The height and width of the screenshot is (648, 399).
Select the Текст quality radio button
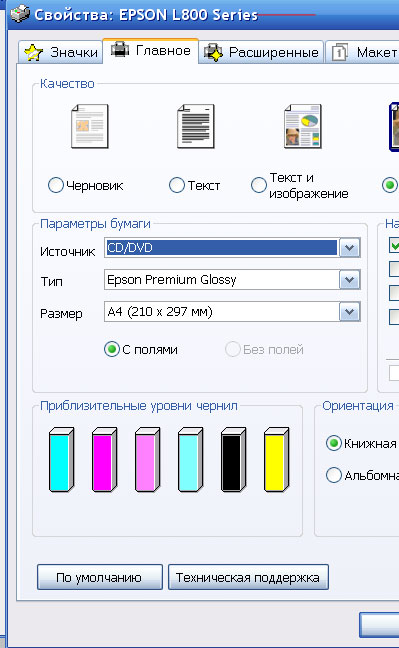point(177,185)
